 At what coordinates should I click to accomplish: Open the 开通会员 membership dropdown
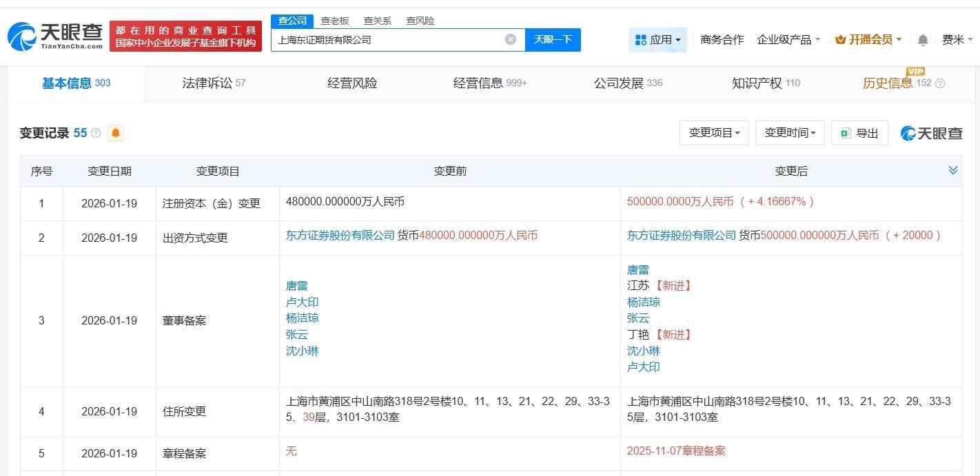point(868,40)
